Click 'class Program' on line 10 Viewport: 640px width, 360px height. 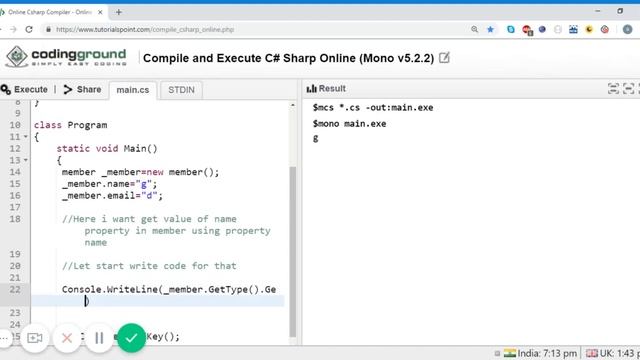coord(71,125)
